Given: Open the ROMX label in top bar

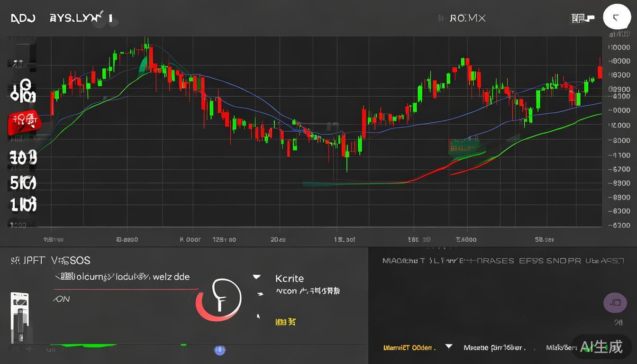Looking at the screenshot, I should pyautogui.click(x=467, y=18).
